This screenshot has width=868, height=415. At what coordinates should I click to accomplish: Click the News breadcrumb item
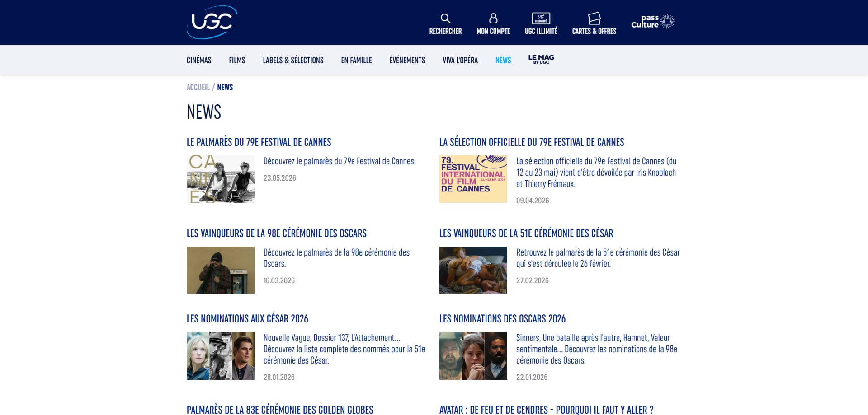(225, 87)
